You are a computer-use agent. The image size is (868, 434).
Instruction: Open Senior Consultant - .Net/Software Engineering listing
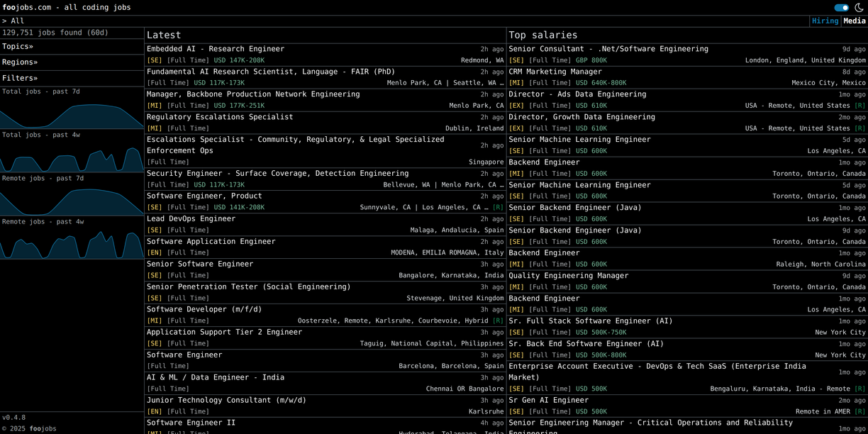(608, 49)
